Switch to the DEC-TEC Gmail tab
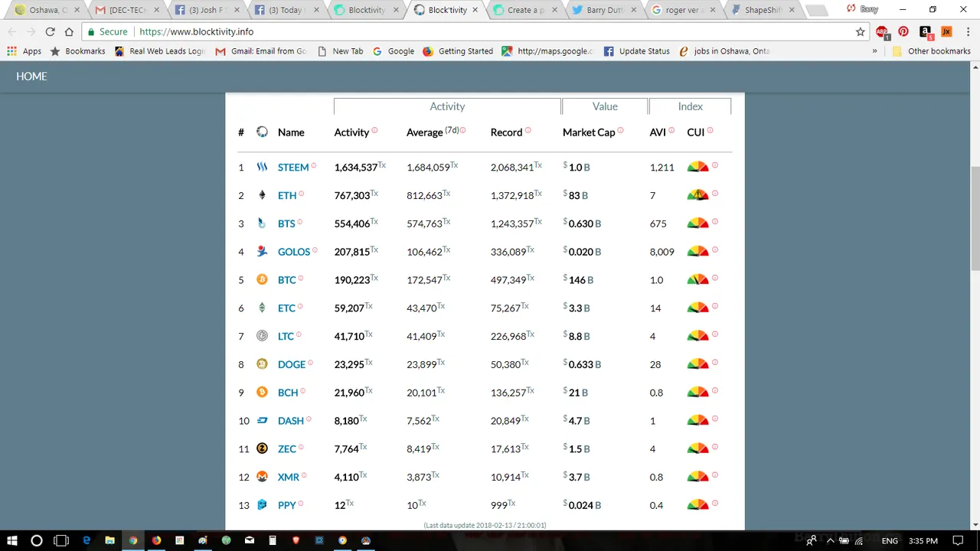Viewport: 980px width, 551px height. 127,10
